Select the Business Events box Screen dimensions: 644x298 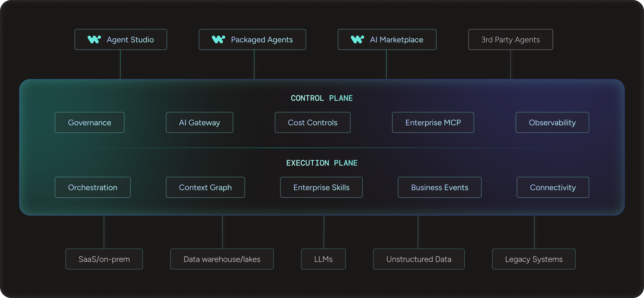pyautogui.click(x=440, y=187)
